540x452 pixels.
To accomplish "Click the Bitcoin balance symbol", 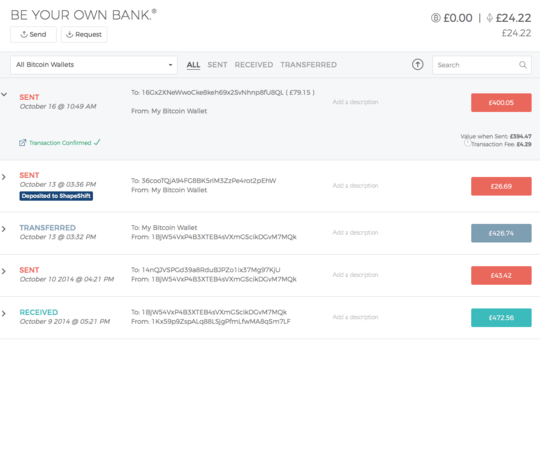I will [436, 18].
